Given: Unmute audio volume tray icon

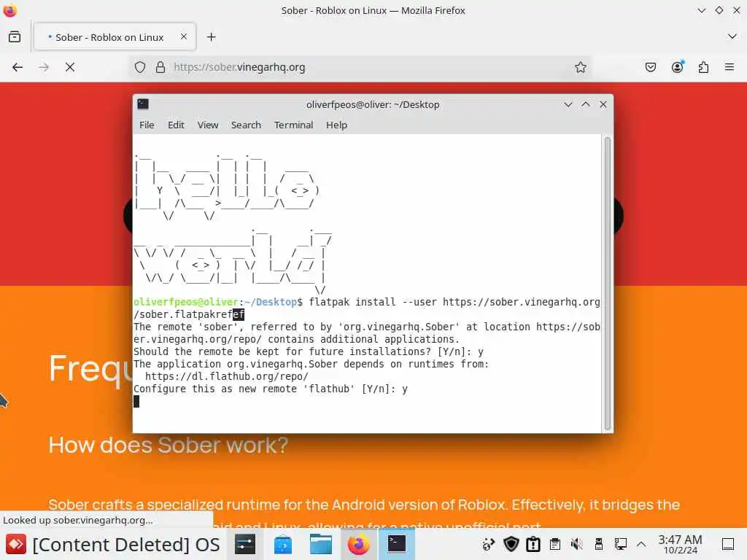Looking at the screenshot, I should 576,544.
